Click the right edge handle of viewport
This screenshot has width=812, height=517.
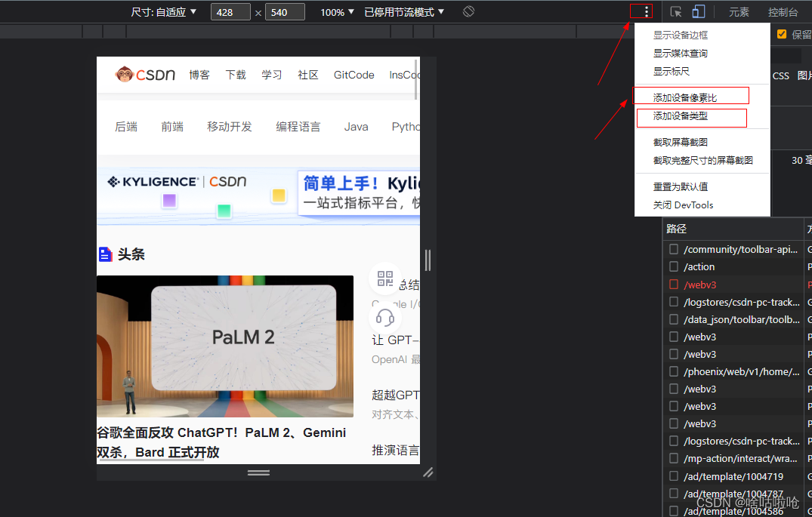tap(428, 260)
